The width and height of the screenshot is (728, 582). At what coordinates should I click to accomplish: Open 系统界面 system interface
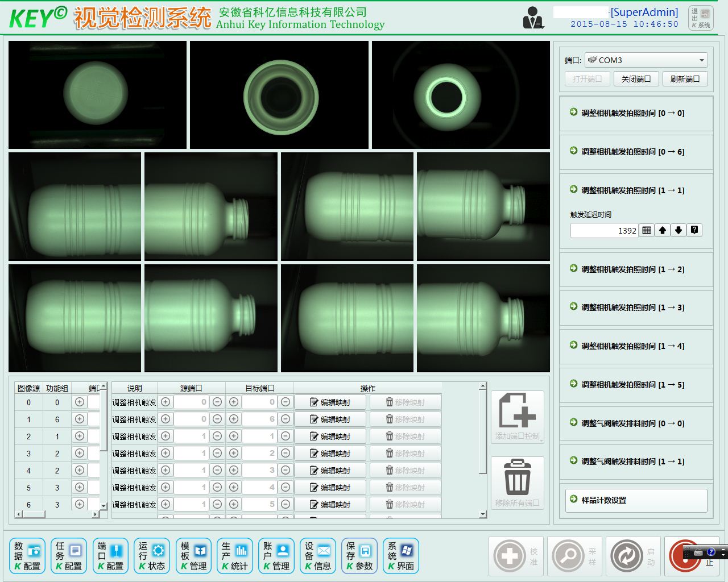click(401, 556)
